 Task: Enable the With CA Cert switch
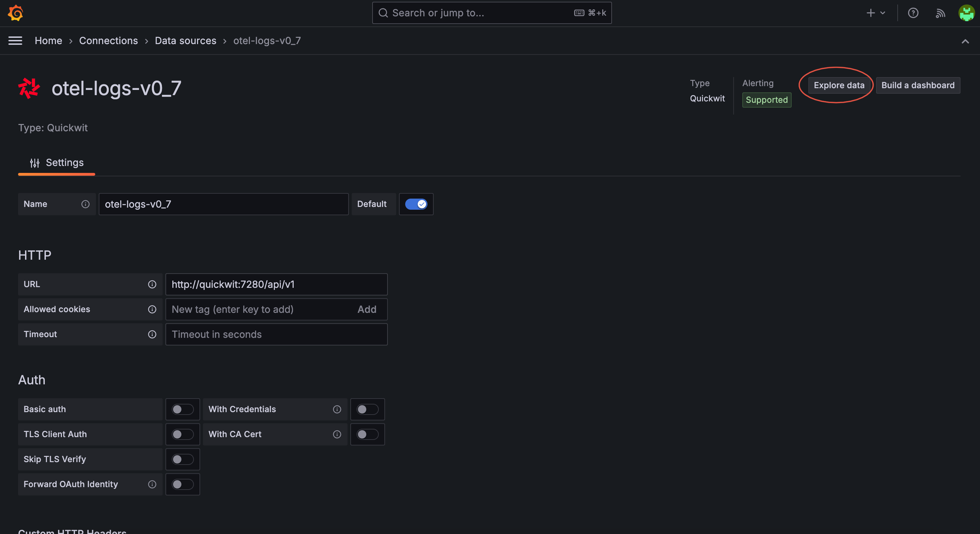pos(368,434)
